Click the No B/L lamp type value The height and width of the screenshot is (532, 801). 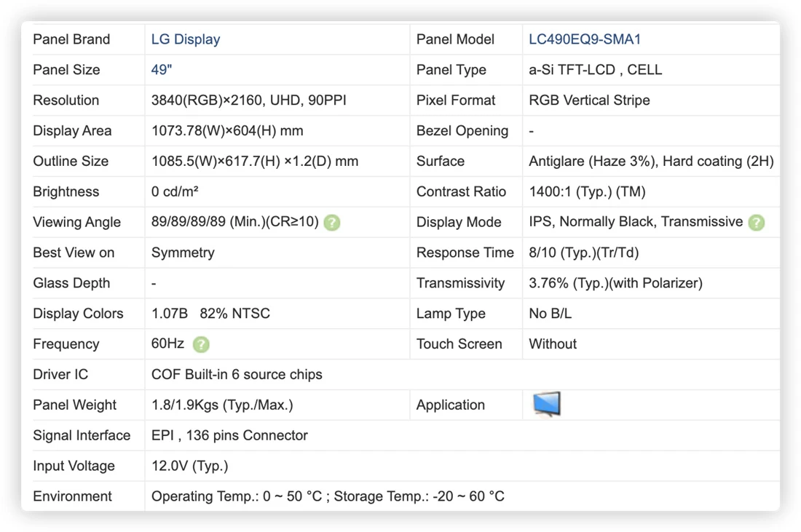[550, 314]
